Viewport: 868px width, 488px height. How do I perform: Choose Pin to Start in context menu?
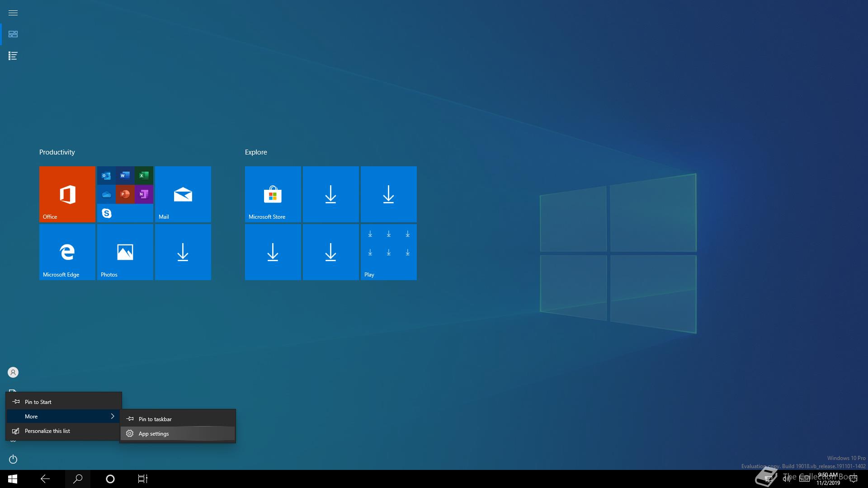pyautogui.click(x=64, y=402)
